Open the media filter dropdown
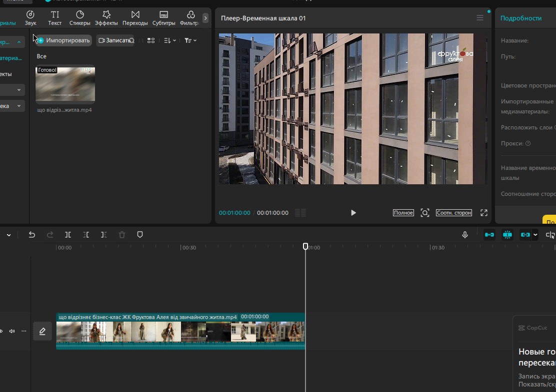 click(190, 40)
